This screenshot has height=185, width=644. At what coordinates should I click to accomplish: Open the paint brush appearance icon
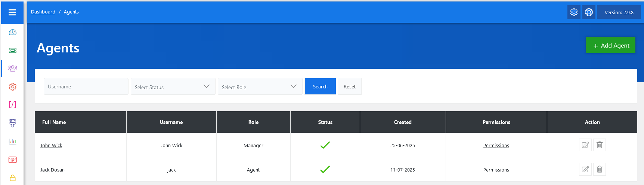[x=12, y=123]
